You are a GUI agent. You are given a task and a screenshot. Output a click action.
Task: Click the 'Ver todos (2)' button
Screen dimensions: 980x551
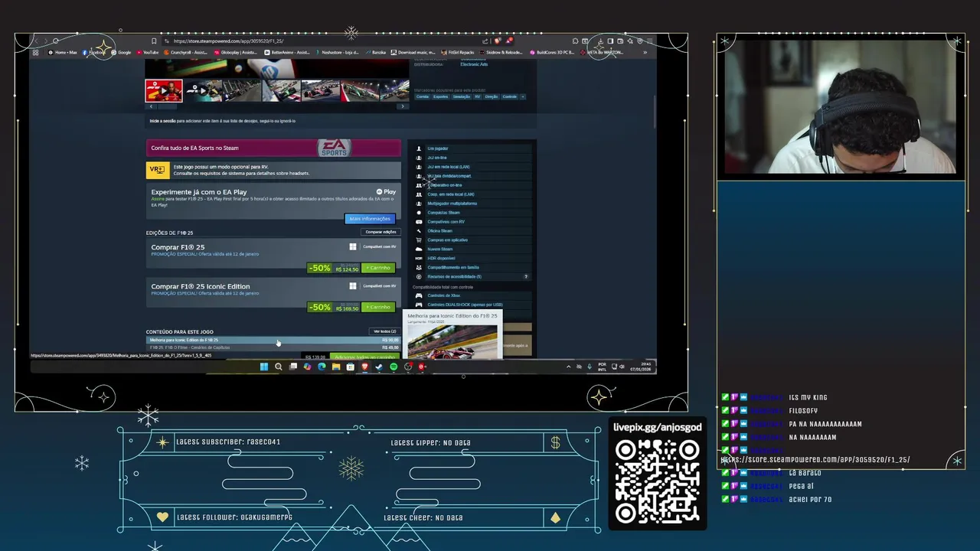point(384,331)
